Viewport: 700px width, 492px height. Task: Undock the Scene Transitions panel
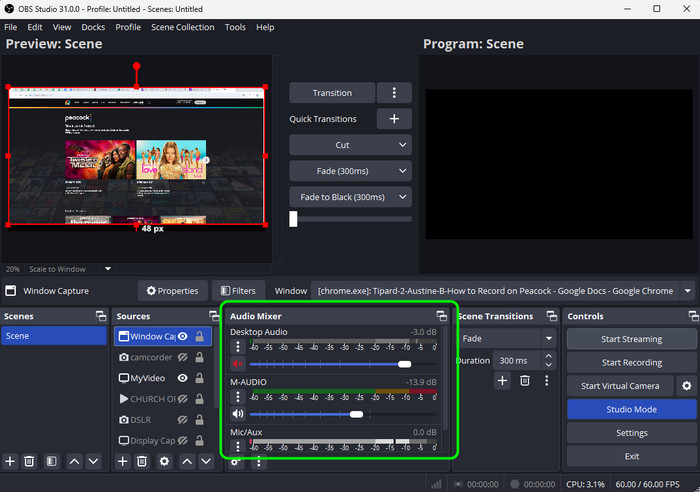552,316
